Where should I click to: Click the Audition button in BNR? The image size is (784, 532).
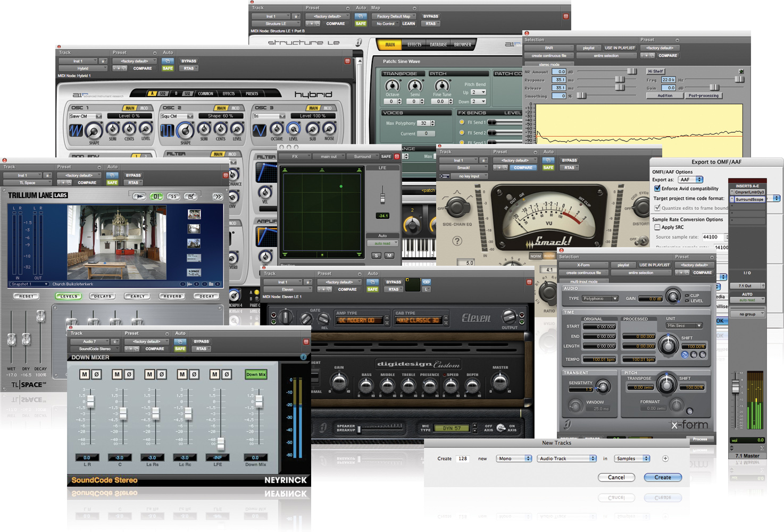coord(665,96)
